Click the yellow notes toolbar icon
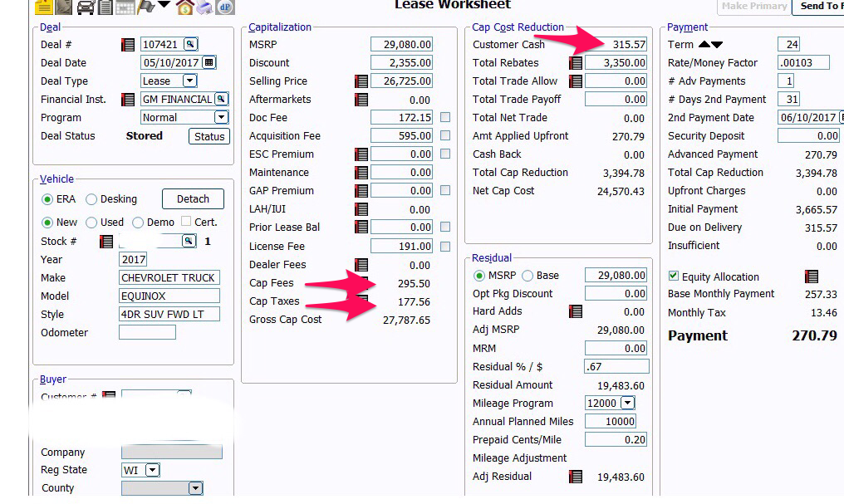 [x=43, y=7]
